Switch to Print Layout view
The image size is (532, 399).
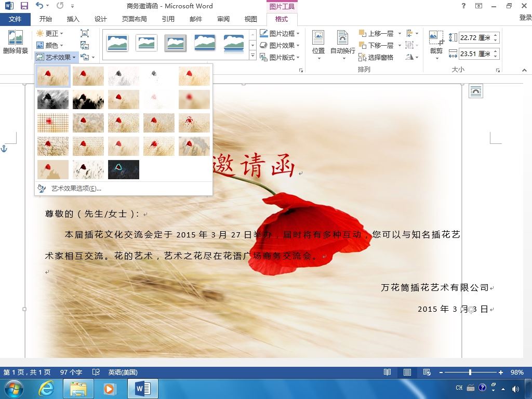pos(407,372)
